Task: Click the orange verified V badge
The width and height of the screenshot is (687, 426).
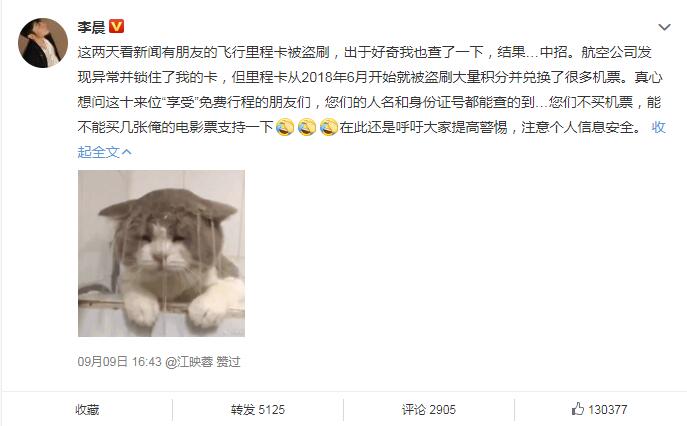Action: point(117,26)
